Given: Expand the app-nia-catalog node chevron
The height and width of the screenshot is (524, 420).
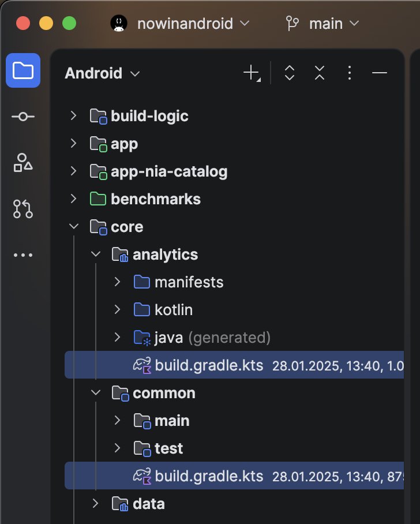Looking at the screenshot, I should pyautogui.click(x=73, y=171).
